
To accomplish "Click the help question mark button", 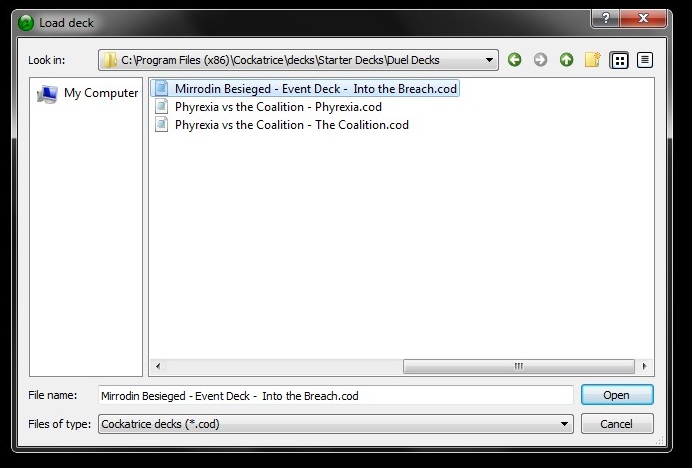I will [606, 18].
